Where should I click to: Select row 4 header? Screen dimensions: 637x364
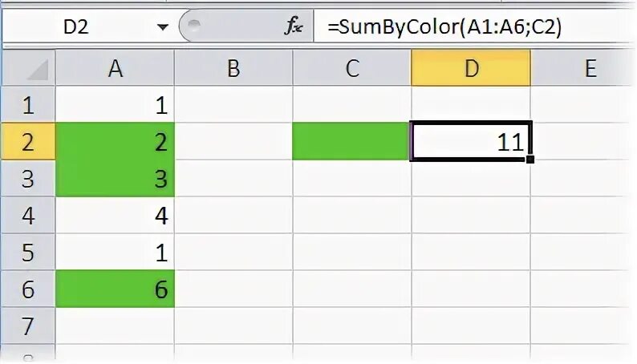tap(28, 215)
